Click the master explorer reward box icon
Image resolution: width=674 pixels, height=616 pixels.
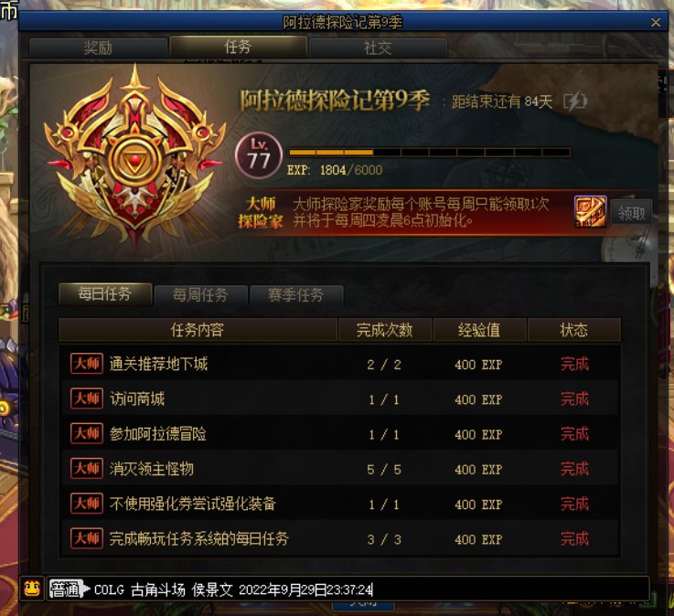tap(590, 211)
